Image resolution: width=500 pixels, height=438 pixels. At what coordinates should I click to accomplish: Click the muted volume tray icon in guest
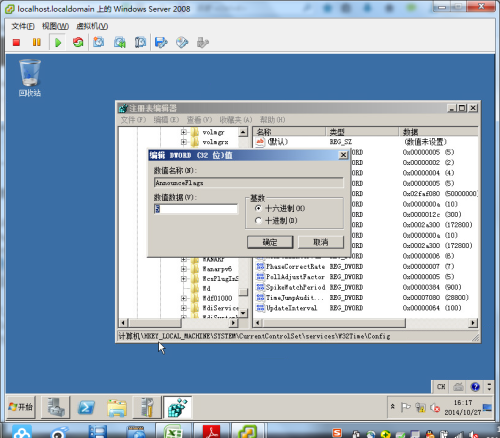coord(435,407)
